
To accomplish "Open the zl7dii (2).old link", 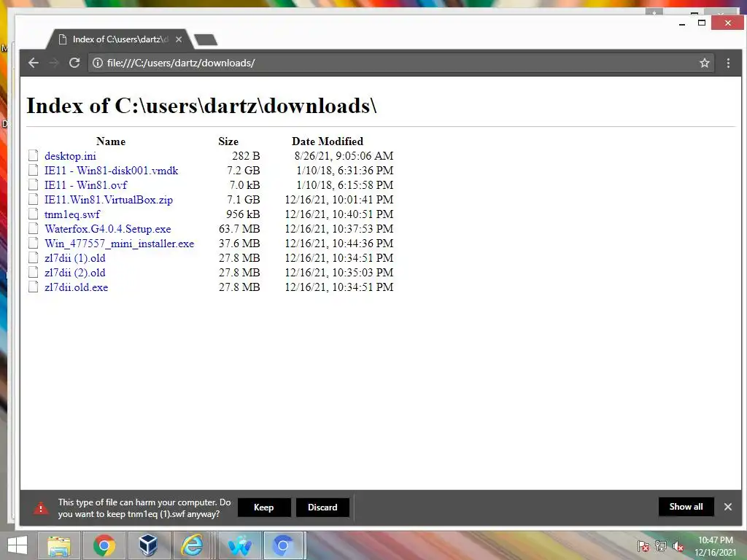I will pos(75,273).
